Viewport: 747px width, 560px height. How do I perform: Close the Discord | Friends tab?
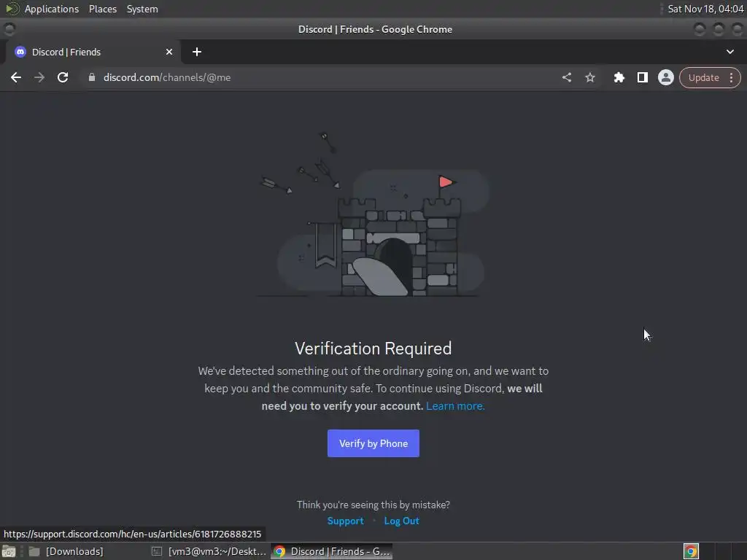point(169,52)
